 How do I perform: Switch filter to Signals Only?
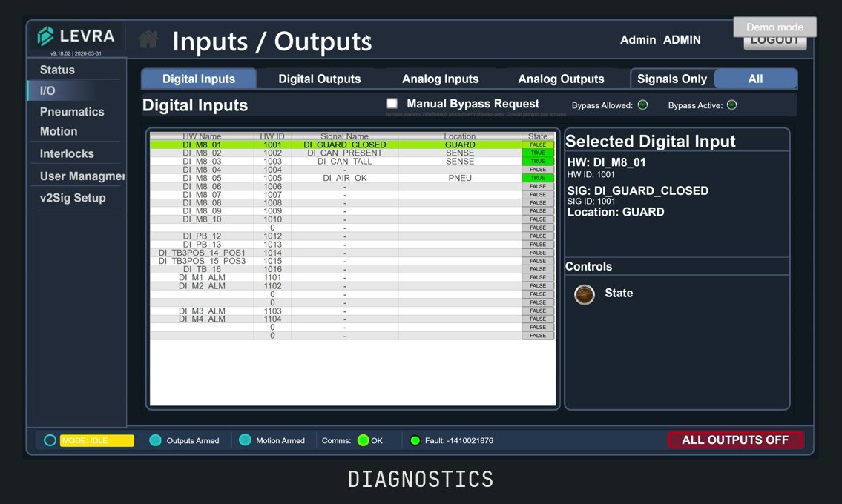[x=672, y=79]
